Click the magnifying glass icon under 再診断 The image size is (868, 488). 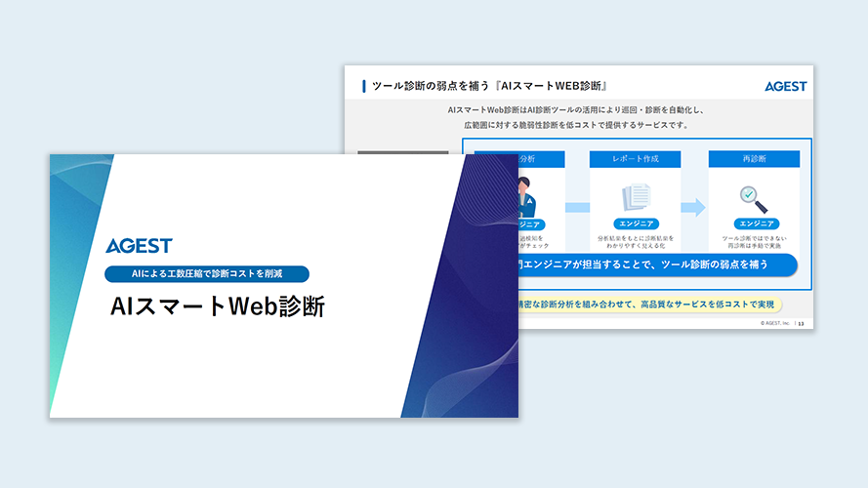point(754,199)
